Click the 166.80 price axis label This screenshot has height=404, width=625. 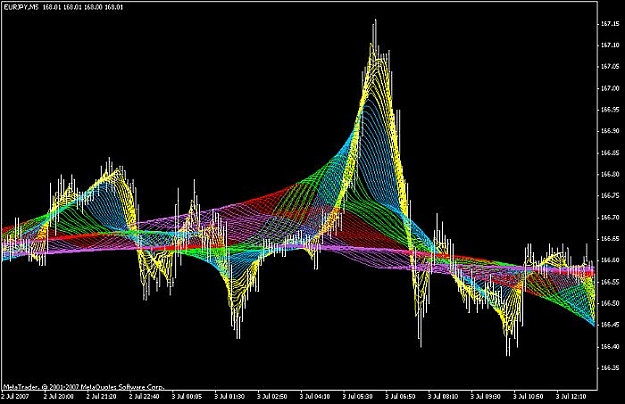[610, 174]
